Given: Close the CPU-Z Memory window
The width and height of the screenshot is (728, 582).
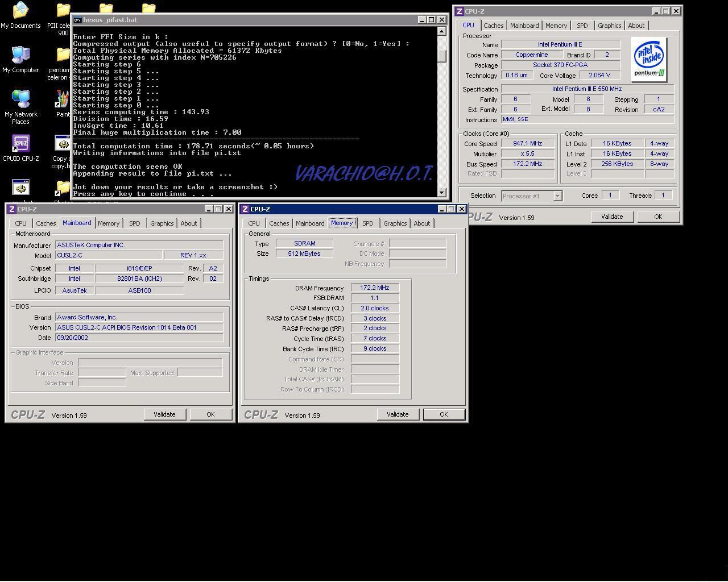Looking at the screenshot, I should click(x=461, y=209).
